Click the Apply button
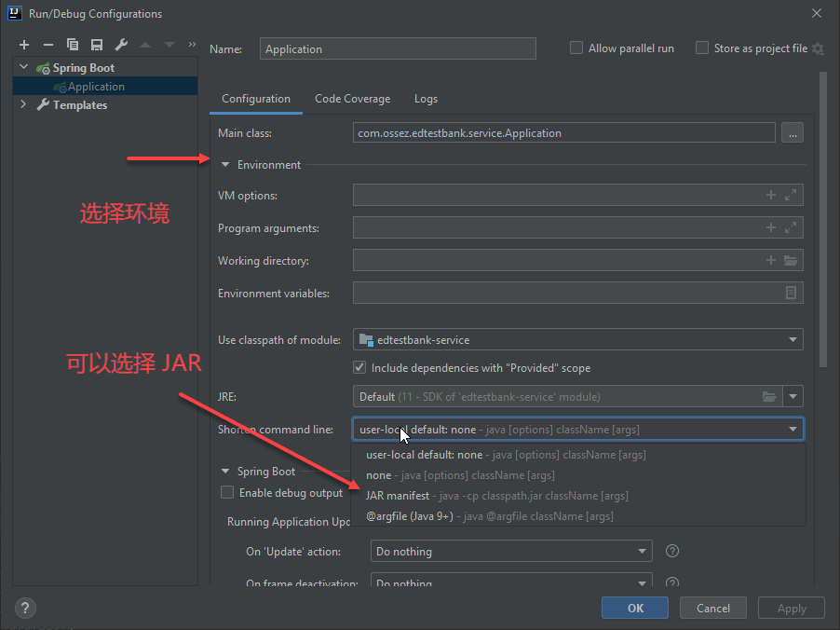This screenshot has height=630, width=840. click(x=792, y=608)
